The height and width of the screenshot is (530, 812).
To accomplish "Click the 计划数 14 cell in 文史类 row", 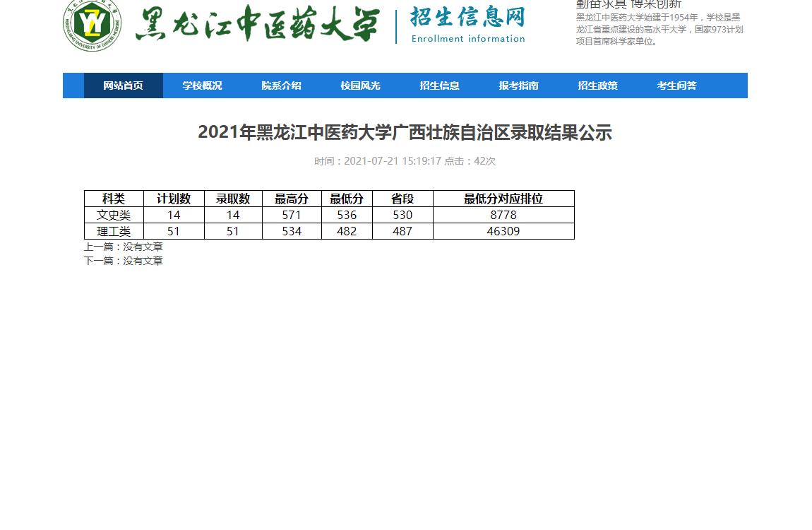I will [x=174, y=215].
